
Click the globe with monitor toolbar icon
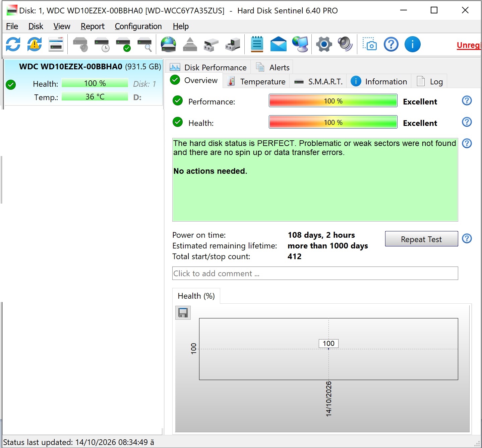pos(300,44)
